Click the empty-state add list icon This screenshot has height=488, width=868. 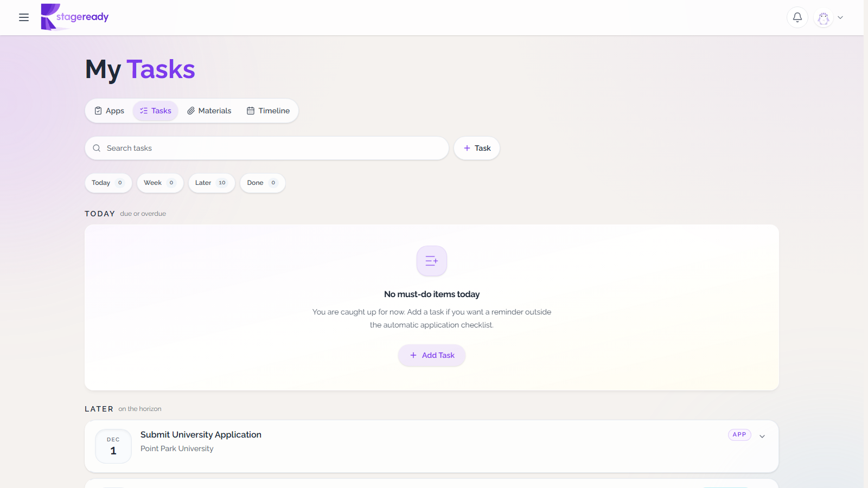point(432,261)
